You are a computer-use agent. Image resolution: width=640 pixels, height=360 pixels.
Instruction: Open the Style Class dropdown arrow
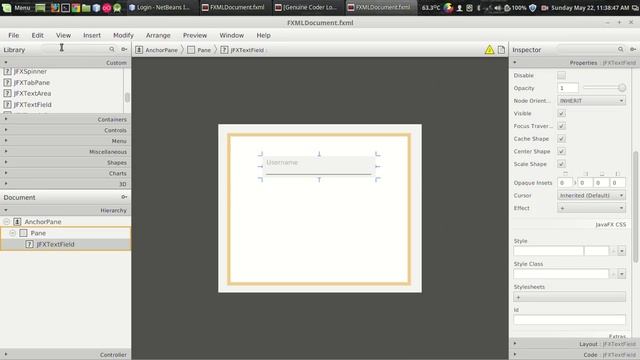622,274
